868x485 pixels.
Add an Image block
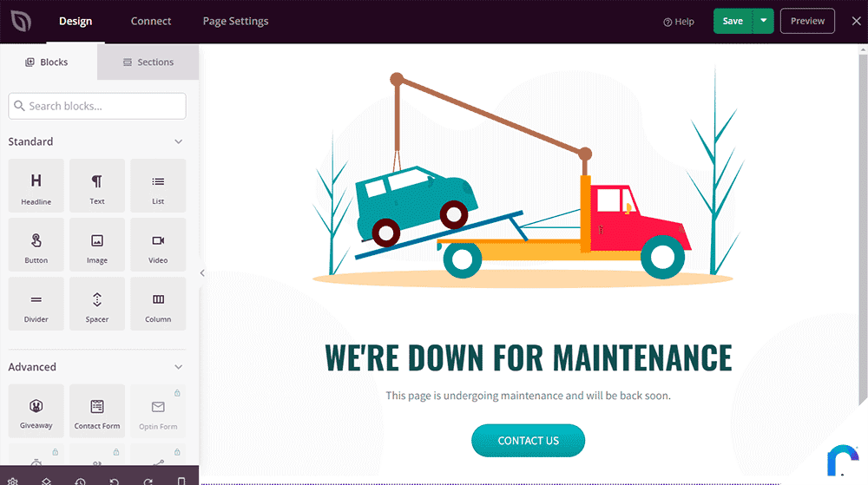[97, 245]
